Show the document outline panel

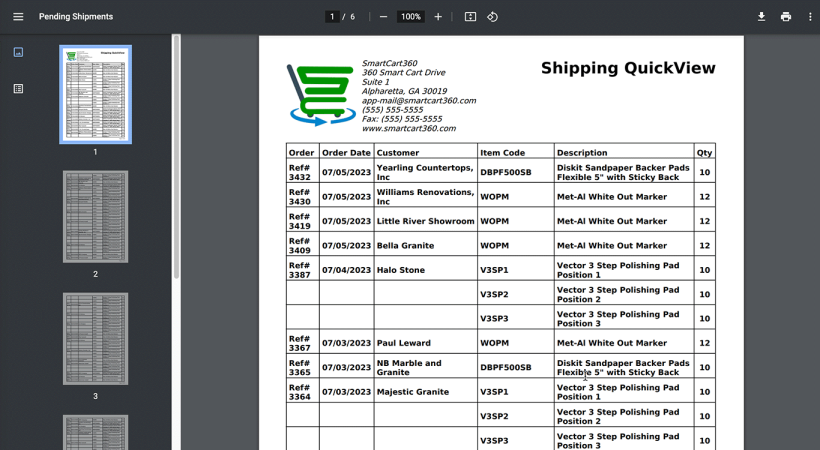pyautogui.click(x=18, y=89)
